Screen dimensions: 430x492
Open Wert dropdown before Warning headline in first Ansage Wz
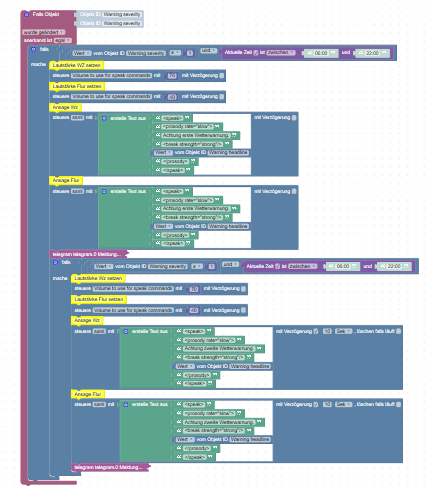[163, 152]
